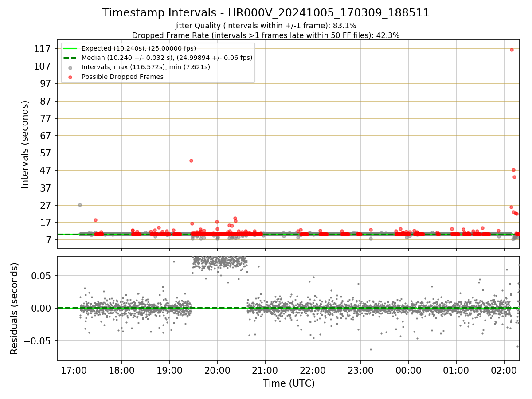Image resolution: width=532 pixels, height=399 pixels.
Task: Click the x-axis tick label '01:00'
Action: (x=456, y=370)
